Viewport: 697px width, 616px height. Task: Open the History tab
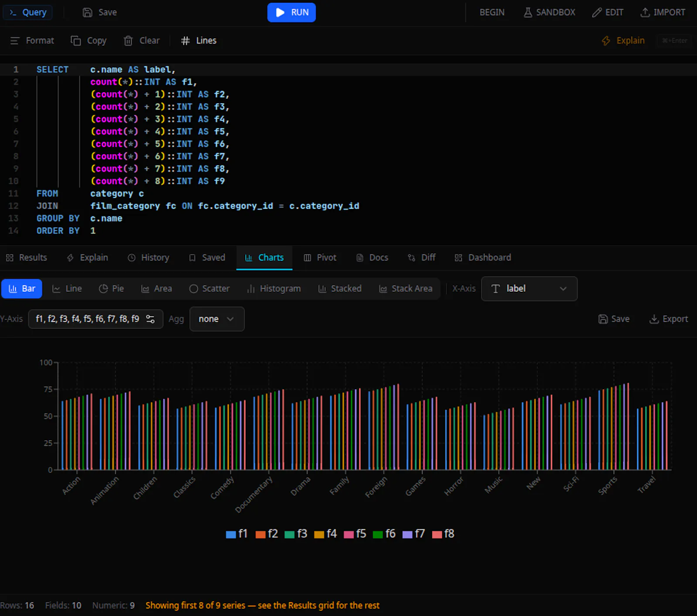[x=149, y=258]
